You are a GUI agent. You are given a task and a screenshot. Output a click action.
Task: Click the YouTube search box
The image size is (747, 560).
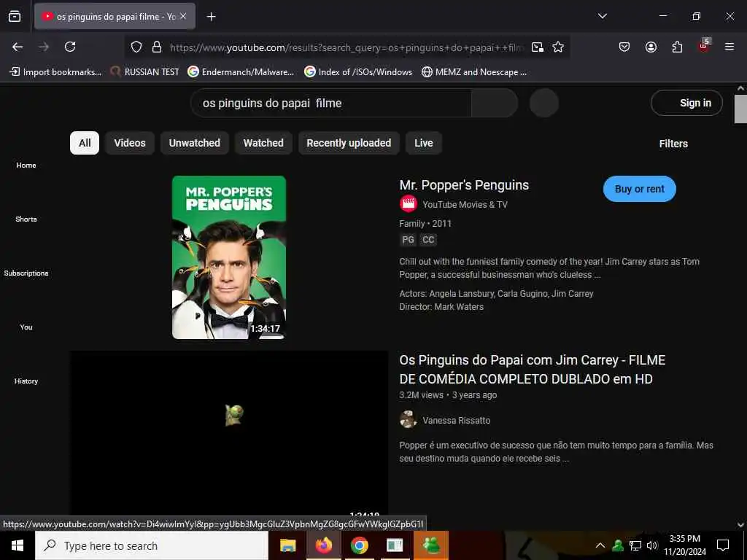[331, 103]
